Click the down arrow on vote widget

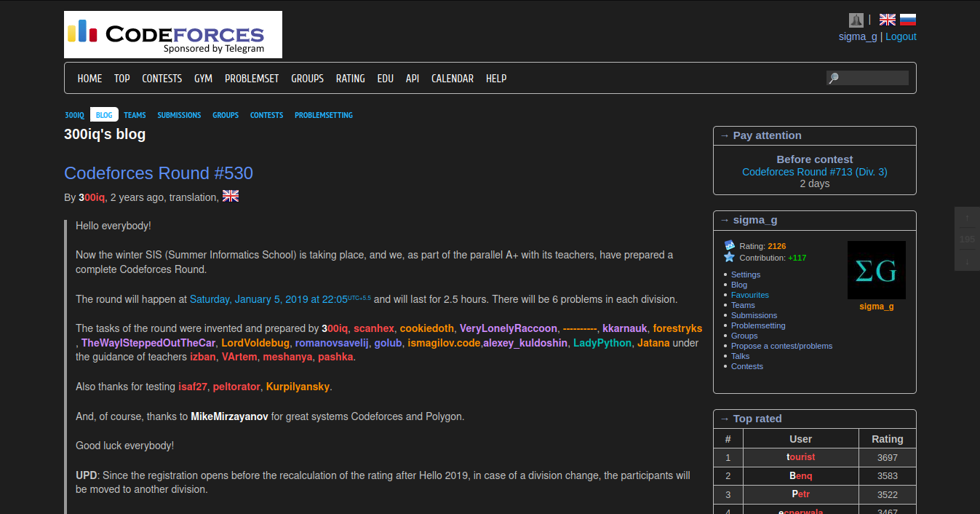(x=967, y=260)
